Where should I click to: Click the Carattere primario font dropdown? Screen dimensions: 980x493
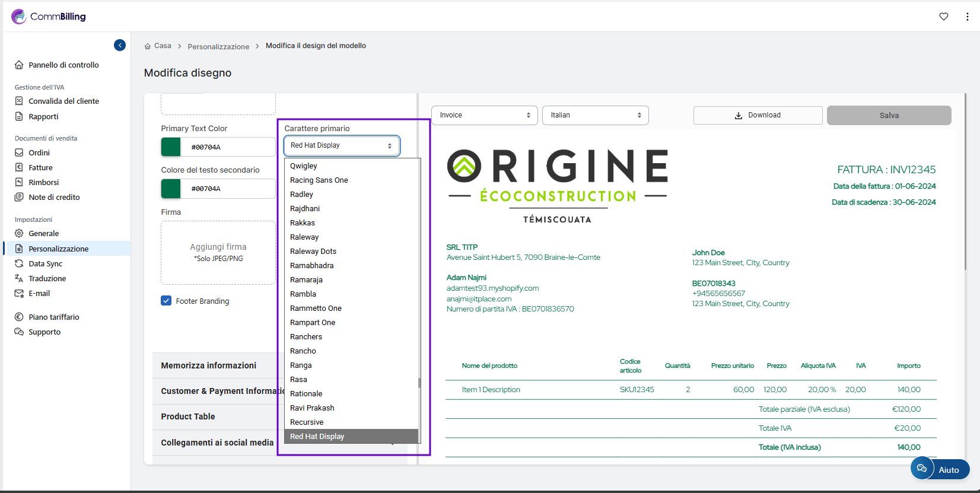[x=341, y=145]
